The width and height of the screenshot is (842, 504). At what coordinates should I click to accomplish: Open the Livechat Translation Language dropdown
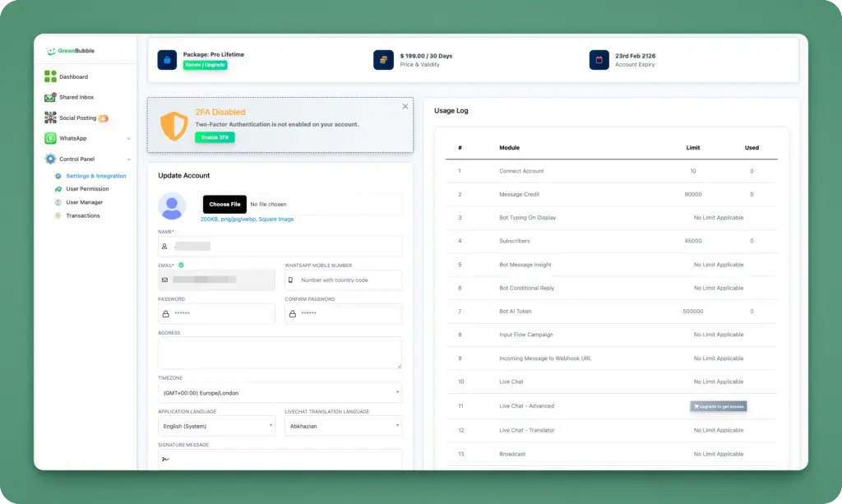pos(343,426)
